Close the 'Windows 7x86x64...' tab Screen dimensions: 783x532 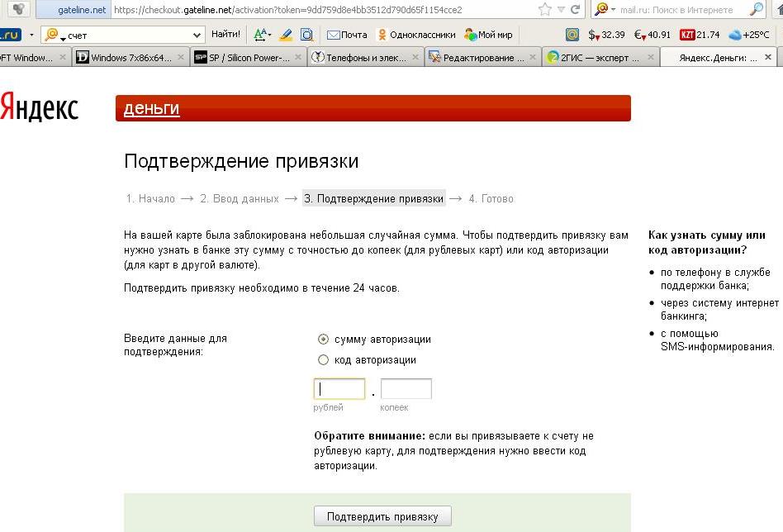point(181,57)
